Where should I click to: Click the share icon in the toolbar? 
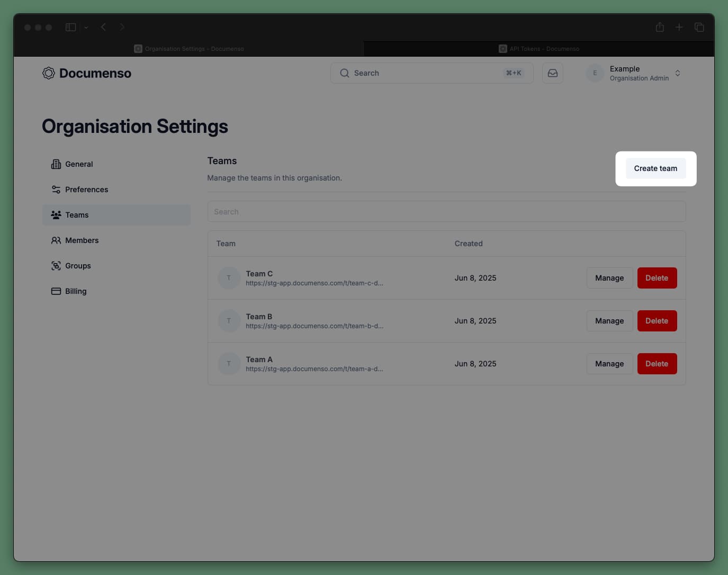(x=660, y=26)
